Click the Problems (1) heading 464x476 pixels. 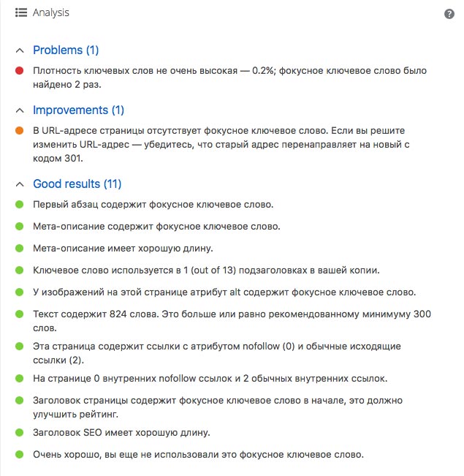tap(66, 50)
